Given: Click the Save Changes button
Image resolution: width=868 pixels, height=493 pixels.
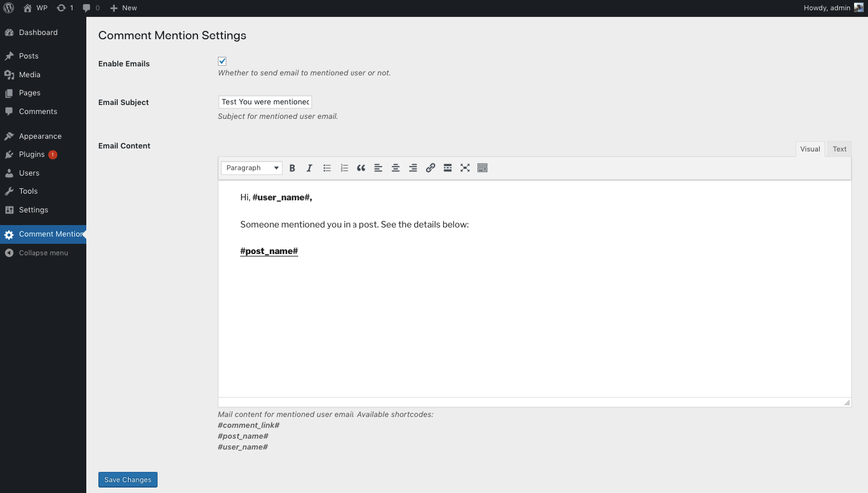Looking at the screenshot, I should [x=128, y=480].
